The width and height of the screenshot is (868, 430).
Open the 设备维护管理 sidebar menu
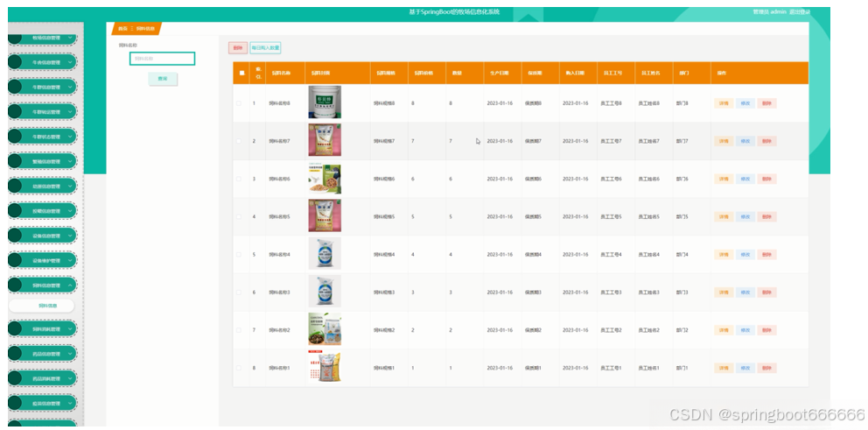coord(43,260)
